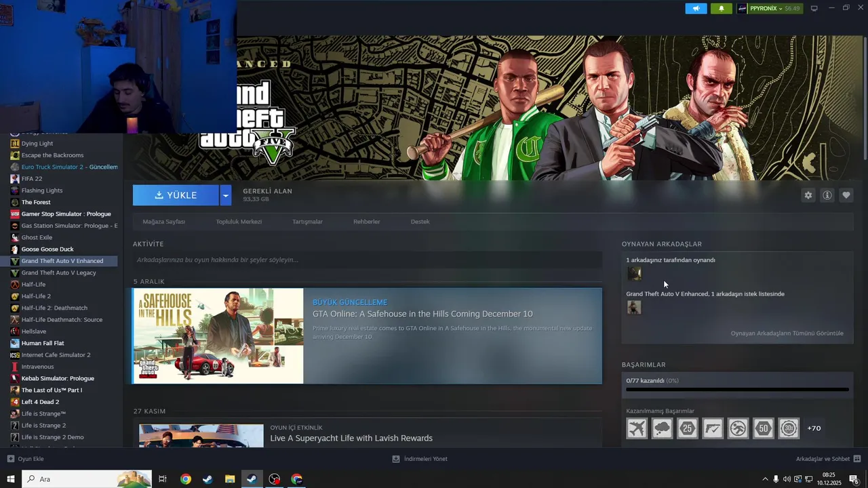Image resolution: width=868 pixels, height=488 pixels.
Task: Select Dying Light in the library list
Action: pos(37,144)
